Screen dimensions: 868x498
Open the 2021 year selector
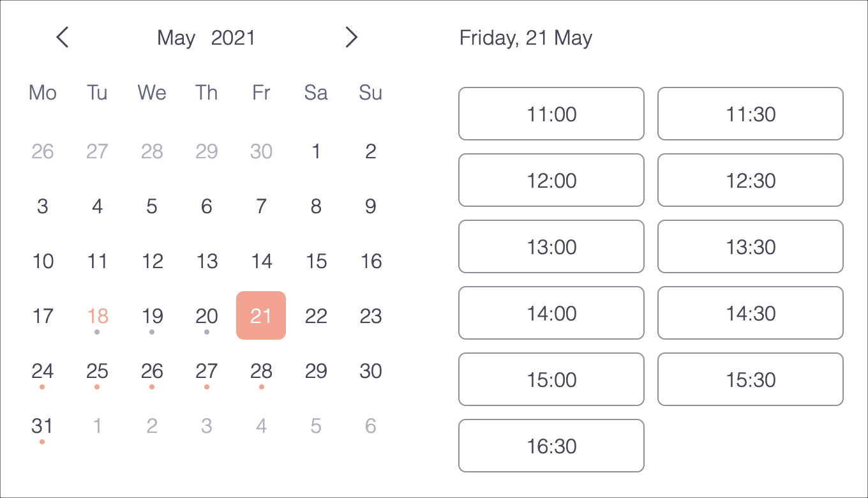tap(233, 38)
